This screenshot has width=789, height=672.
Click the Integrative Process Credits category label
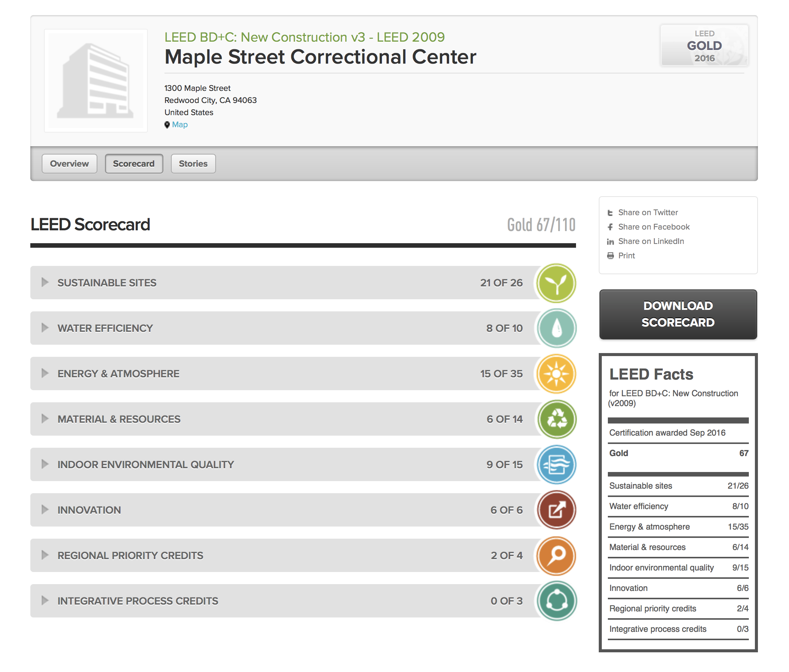[138, 601]
